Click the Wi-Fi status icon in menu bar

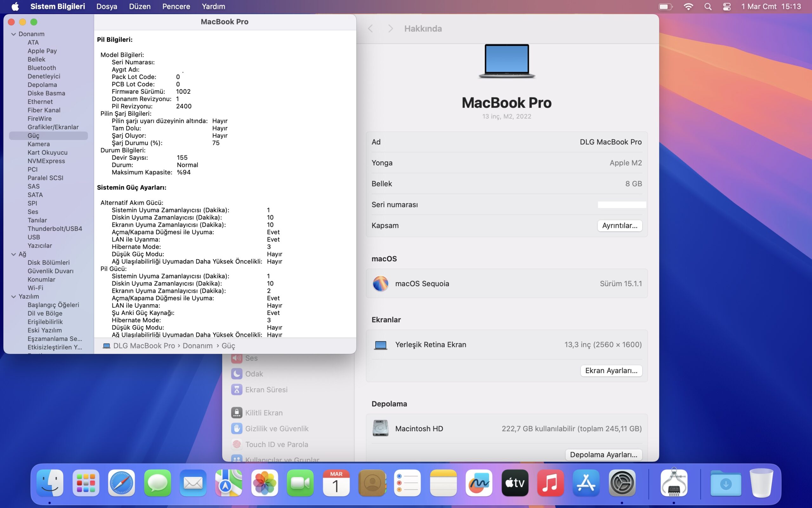pos(688,6)
